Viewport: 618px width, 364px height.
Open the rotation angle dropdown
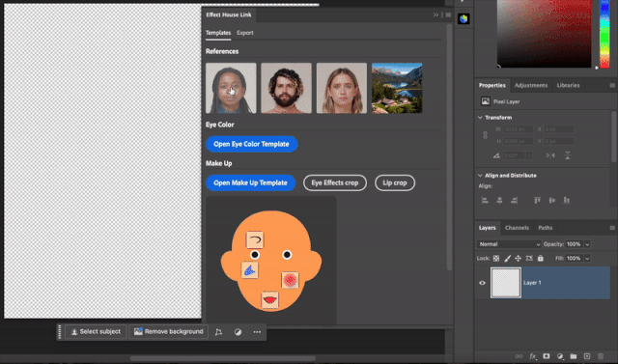pos(529,155)
